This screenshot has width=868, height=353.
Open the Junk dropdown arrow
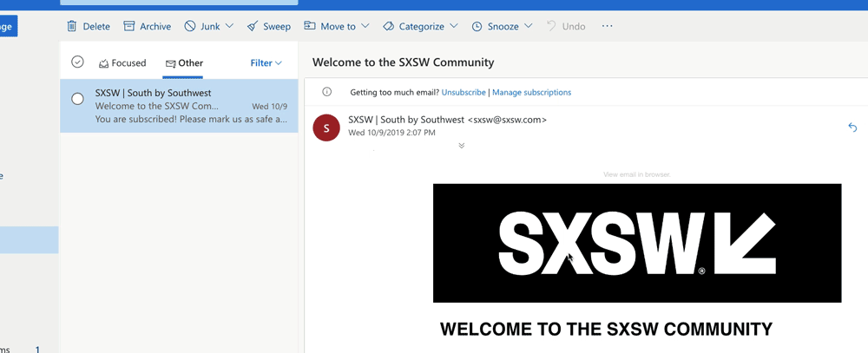tap(230, 26)
